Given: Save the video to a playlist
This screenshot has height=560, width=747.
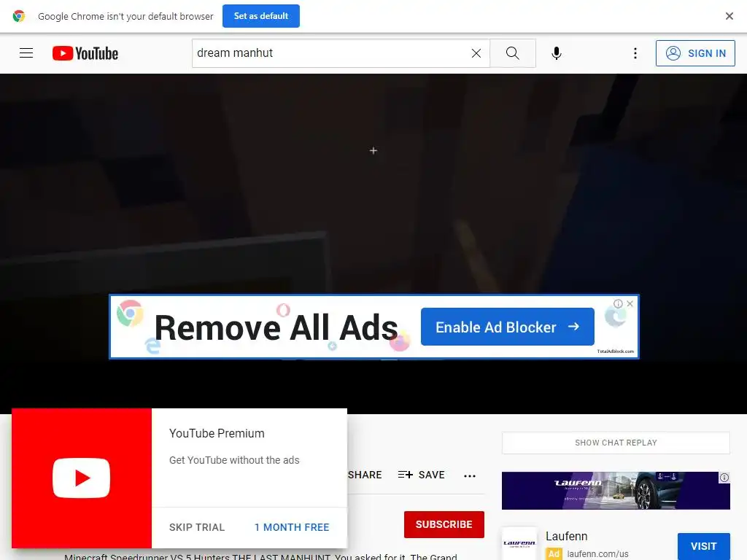Looking at the screenshot, I should tap(421, 475).
